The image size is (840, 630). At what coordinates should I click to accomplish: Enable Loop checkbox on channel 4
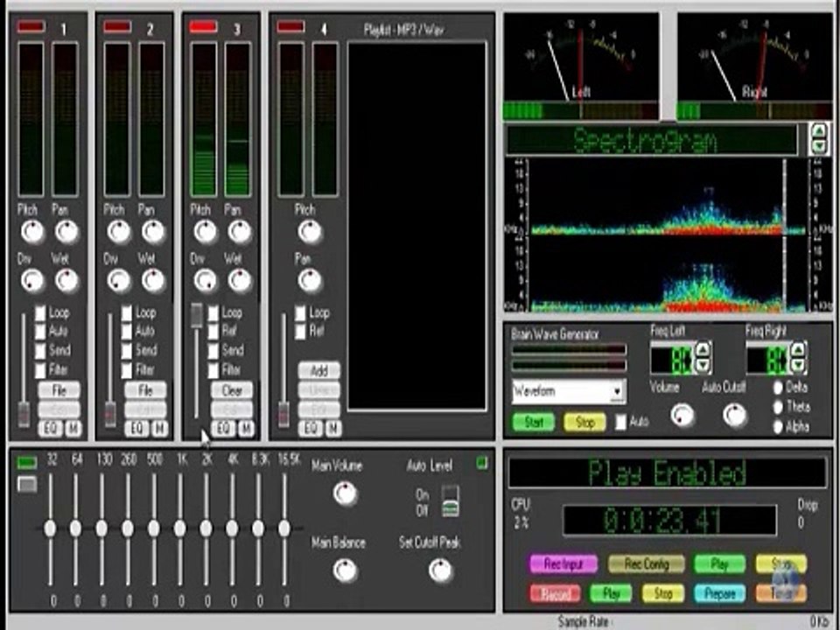coord(300,313)
